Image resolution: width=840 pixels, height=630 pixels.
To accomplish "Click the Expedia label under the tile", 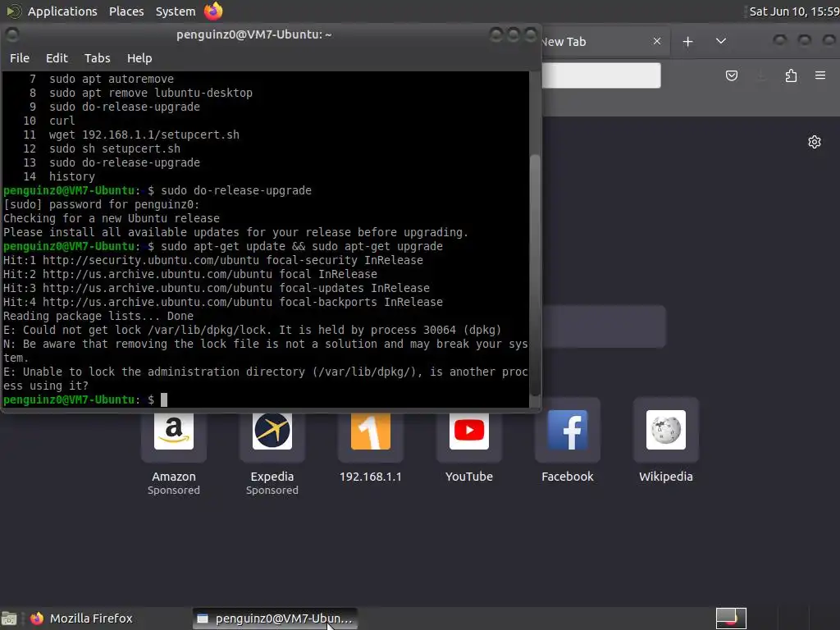I will pyautogui.click(x=272, y=477).
